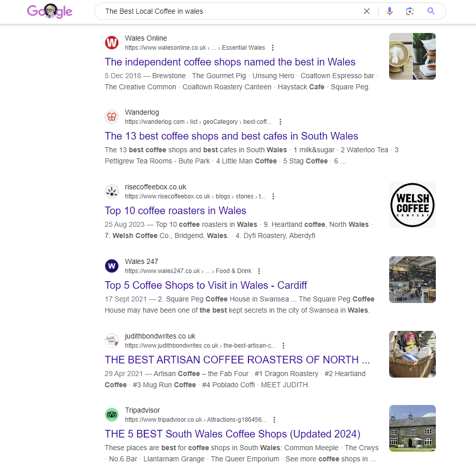Open options menu for risecoffeebox result
Viewport: 476px width, 472px height.
[273, 196]
